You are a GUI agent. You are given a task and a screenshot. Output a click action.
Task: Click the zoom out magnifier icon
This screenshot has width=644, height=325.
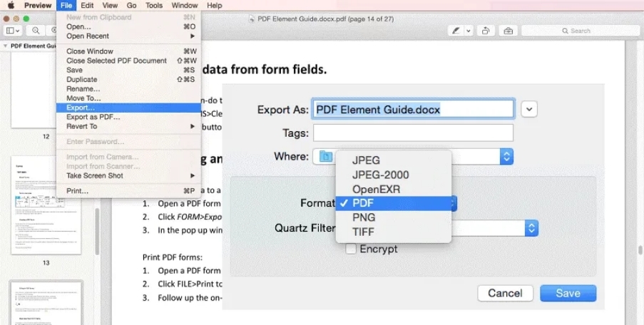[x=36, y=31]
